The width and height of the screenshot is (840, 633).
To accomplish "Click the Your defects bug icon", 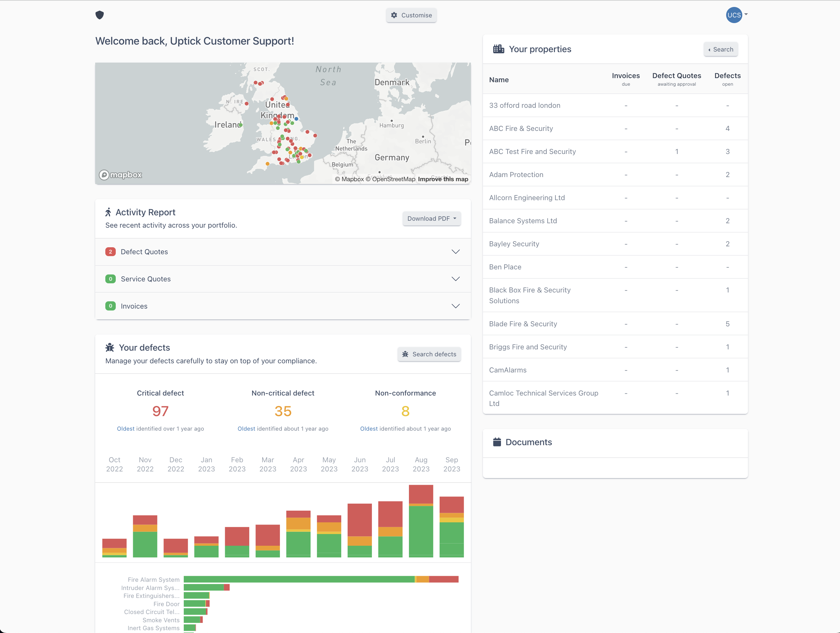I will (110, 347).
